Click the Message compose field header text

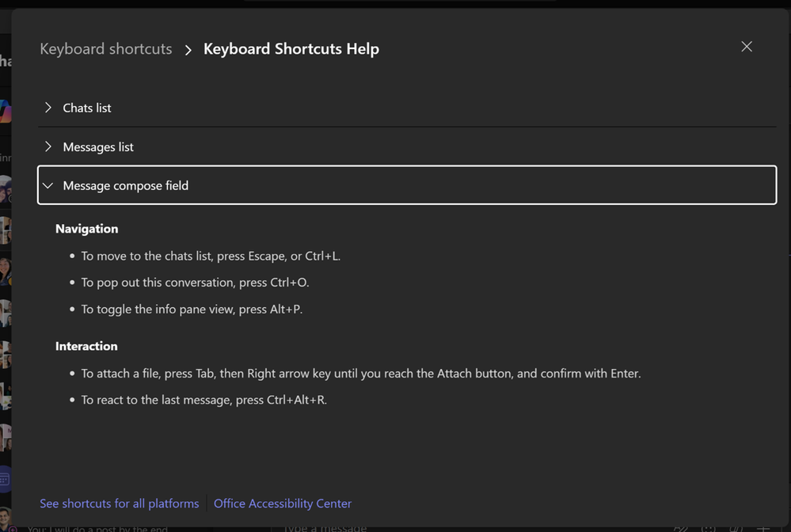pos(126,185)
